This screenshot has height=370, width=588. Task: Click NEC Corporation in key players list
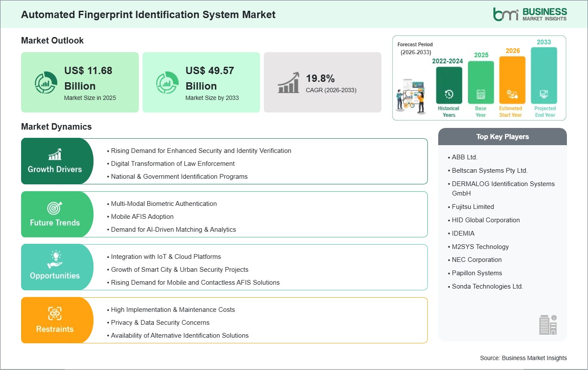477,260
